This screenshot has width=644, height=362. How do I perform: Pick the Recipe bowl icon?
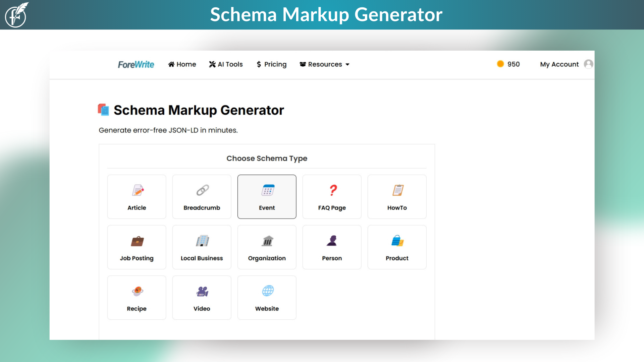[137, 291]
